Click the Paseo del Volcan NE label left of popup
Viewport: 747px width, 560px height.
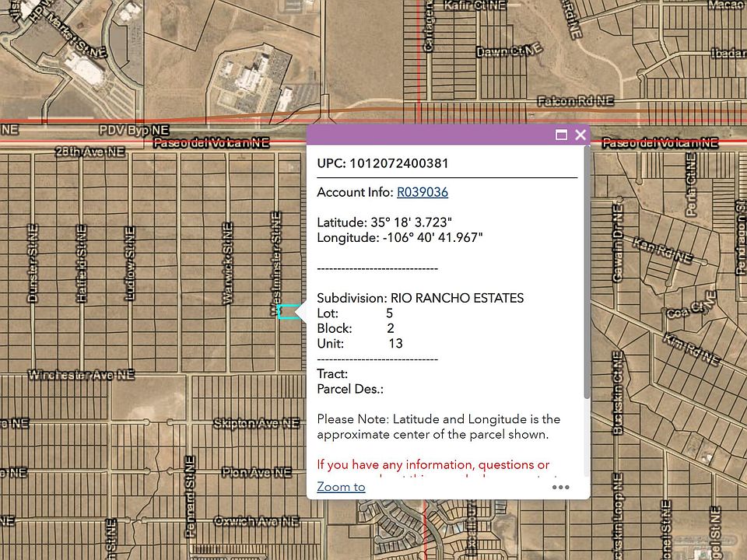tap(212, 143)
